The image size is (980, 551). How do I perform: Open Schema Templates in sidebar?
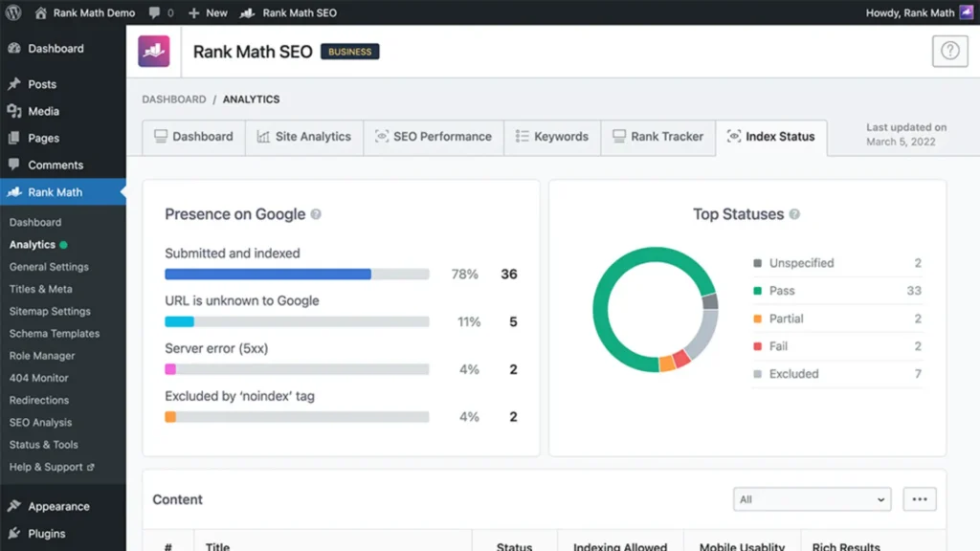[55, 333]
